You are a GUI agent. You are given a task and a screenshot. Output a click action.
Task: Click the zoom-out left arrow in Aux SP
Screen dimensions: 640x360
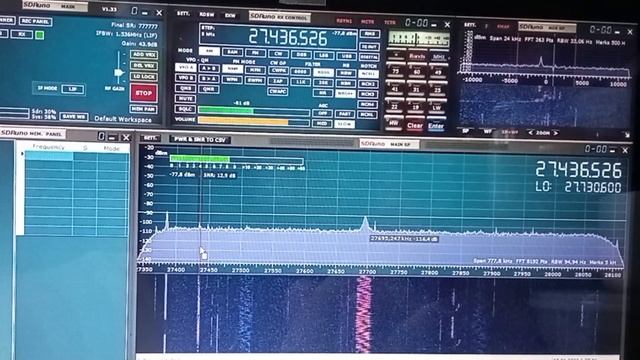pyautogui.click(x=531, y=133)
